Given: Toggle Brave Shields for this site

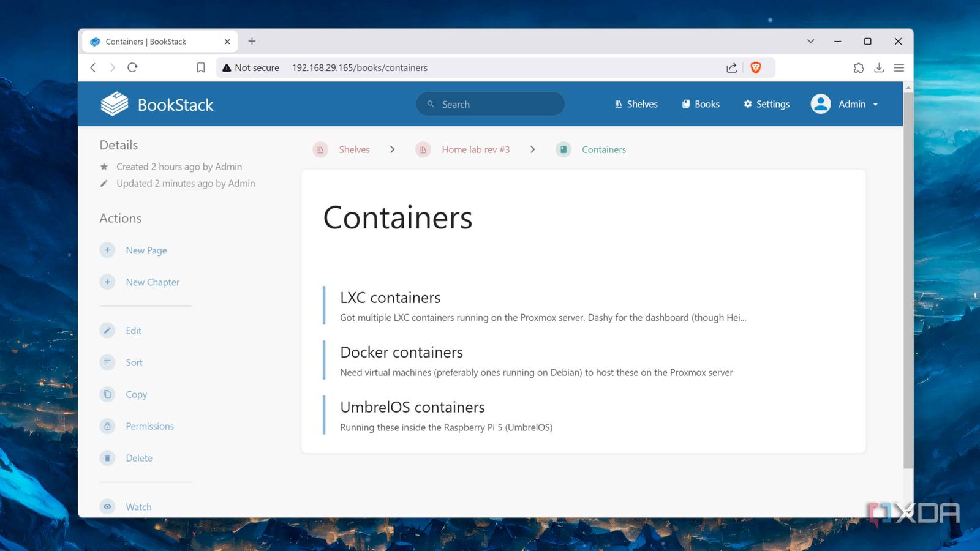Looking at the screenshot, I should (755, 67).
